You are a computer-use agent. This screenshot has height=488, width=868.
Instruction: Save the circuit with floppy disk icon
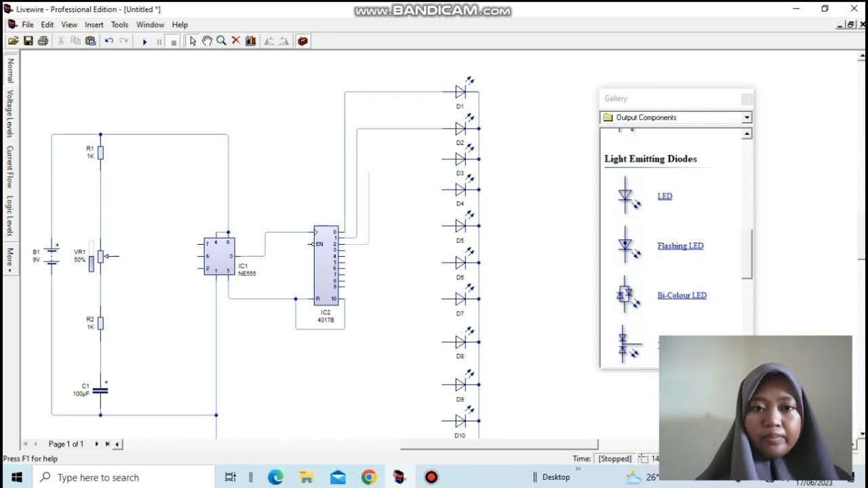[28, 41]
